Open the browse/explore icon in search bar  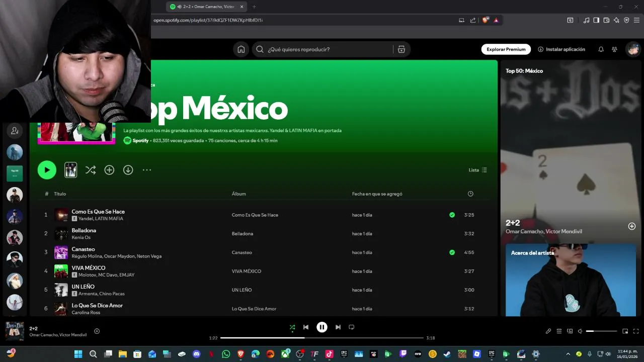click(401, 49)
